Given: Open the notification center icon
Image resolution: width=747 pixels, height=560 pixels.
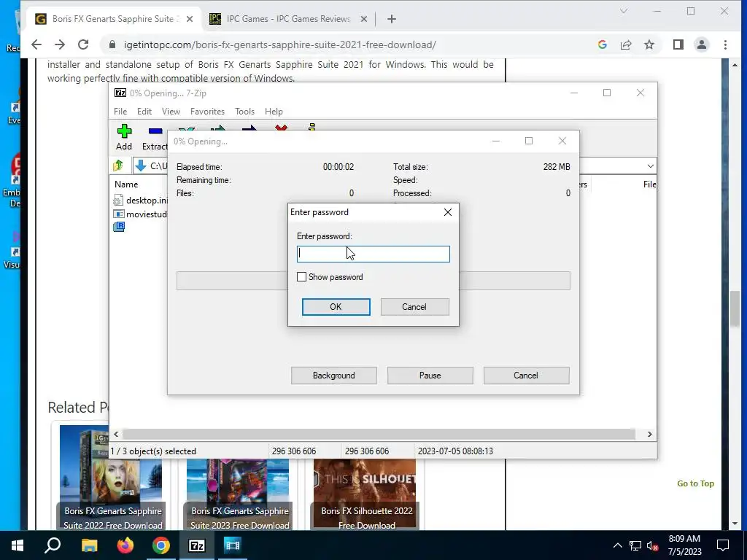Looking at the screenshot, I should tap(723, 545).
